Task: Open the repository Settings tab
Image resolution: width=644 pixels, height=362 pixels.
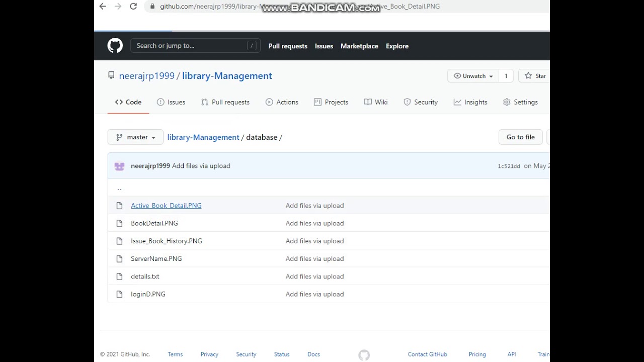Action: [x=520, y=102]
